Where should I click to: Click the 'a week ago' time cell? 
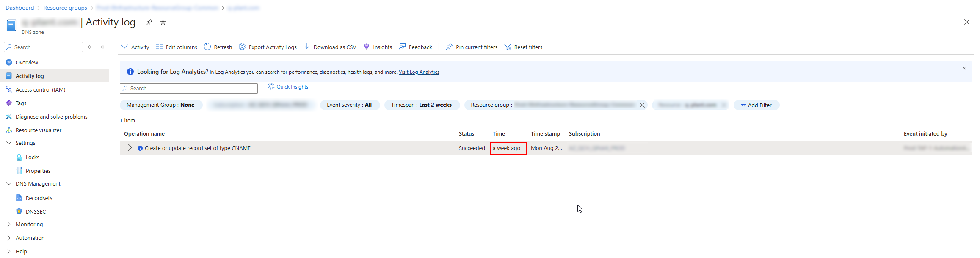pyautogui.click(x=508, y=148)
